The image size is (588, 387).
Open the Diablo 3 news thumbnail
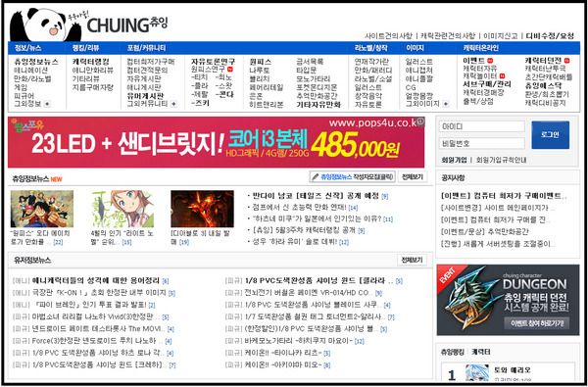point(202,209)
